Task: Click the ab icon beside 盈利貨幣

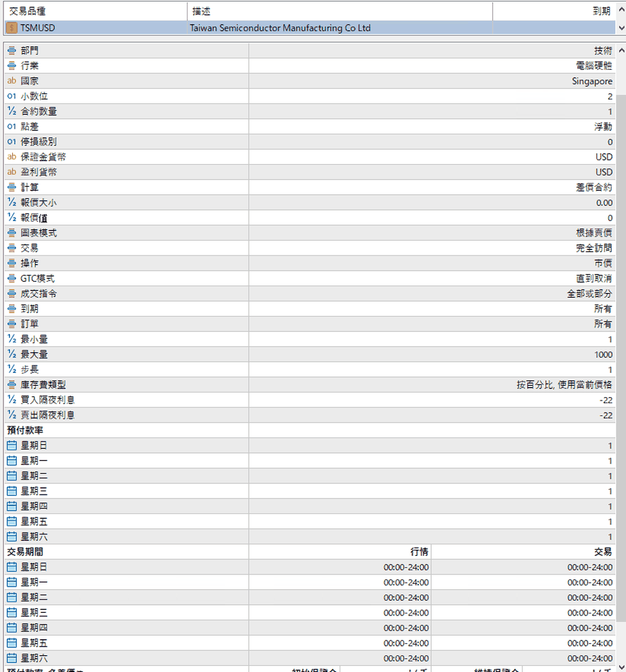Action: 11,172
